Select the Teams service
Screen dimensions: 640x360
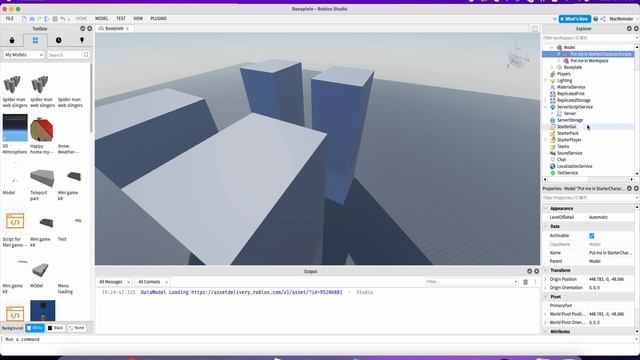[x=563, y=147]
